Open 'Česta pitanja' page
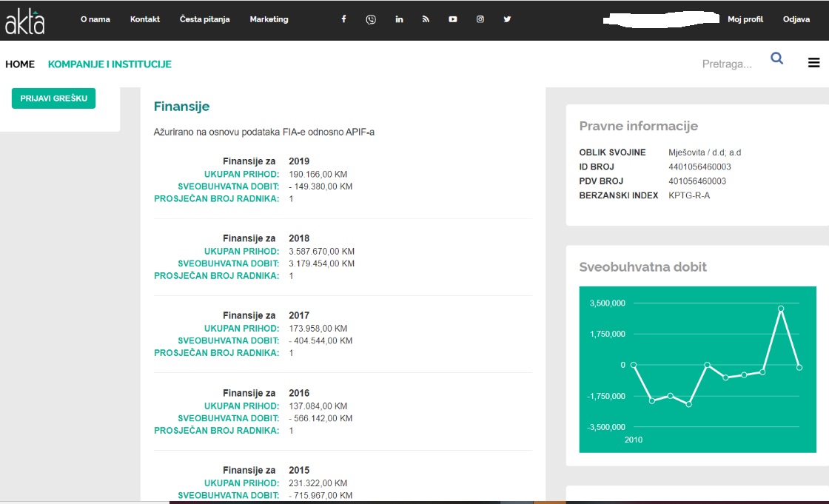The width and height of the screenshot is (829, 504). (x=204, y=19)
